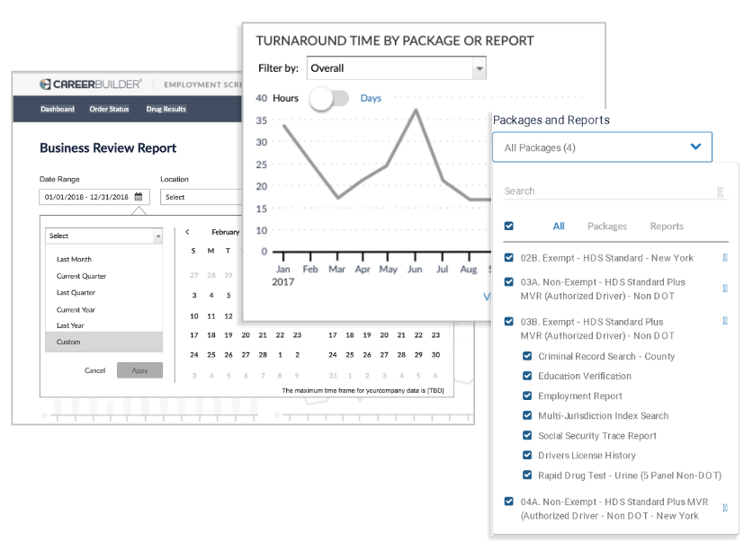Click icon beside 04A. Non-Exempt package row
This screenshot has width=753, height=560.
click(725, 509)
